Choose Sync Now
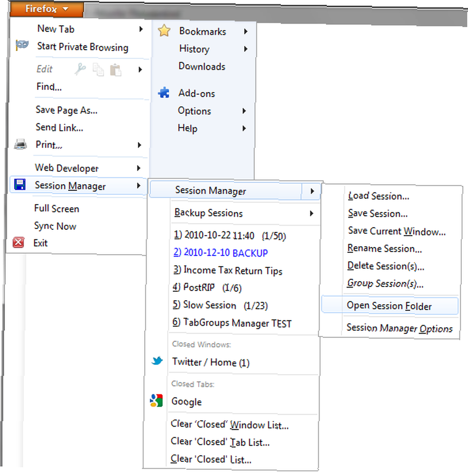The height and width of the screenshot is (476, 468). pos(55,226)
